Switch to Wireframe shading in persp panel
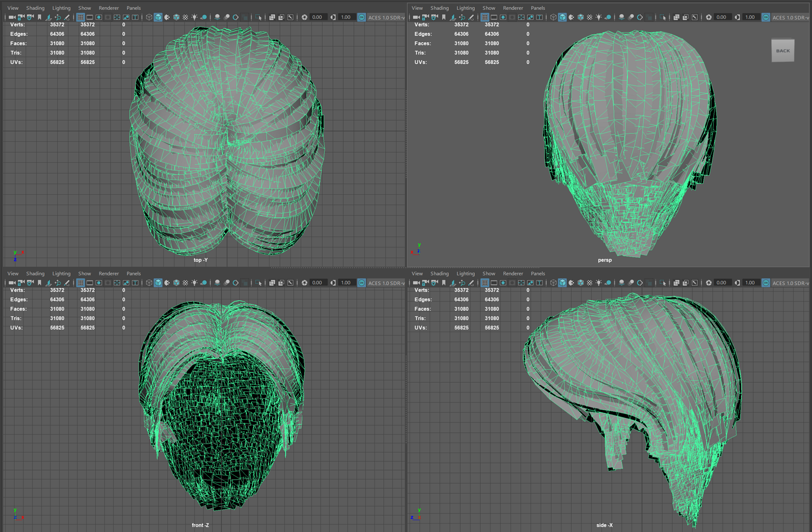812x532 pixels. pos(553,17)
